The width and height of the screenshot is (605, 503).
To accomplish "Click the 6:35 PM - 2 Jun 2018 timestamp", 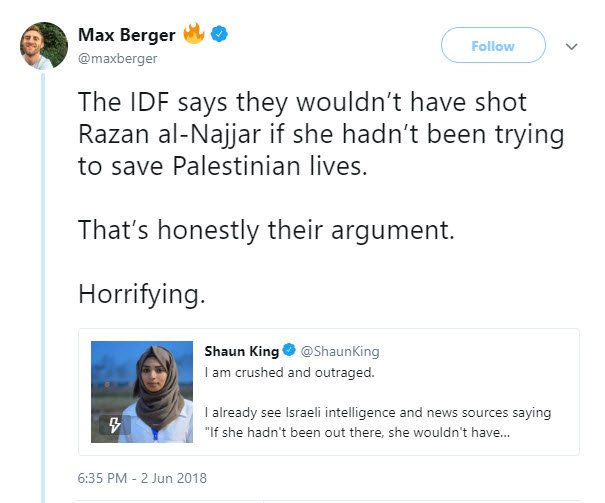I will [x=142, y=478].
